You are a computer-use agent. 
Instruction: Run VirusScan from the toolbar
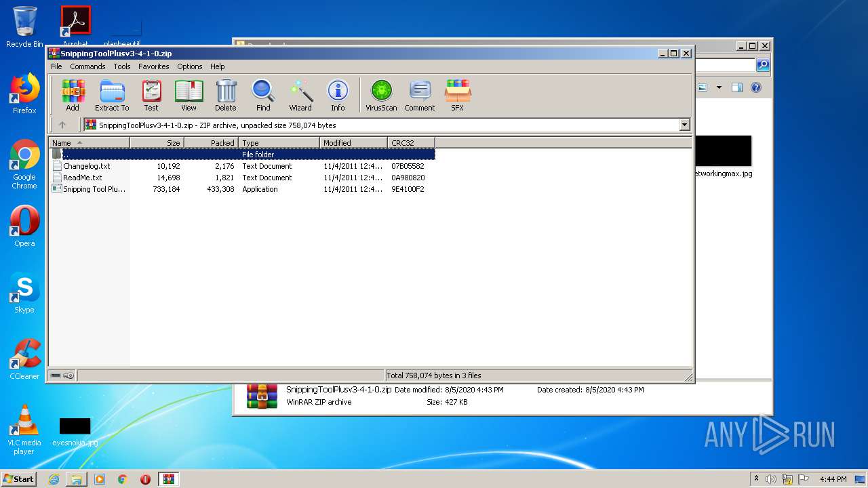click(381, 96)
